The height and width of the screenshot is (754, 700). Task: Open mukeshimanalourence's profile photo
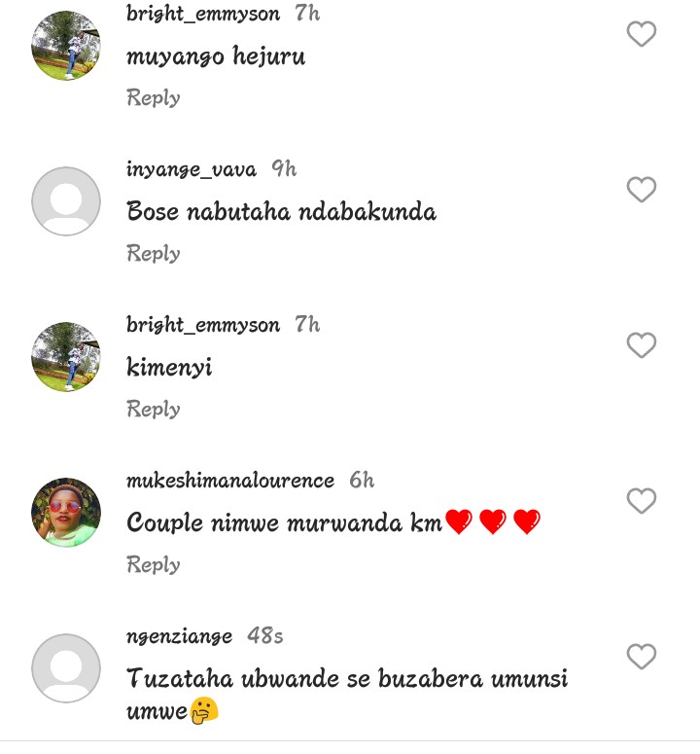(66, 512)
